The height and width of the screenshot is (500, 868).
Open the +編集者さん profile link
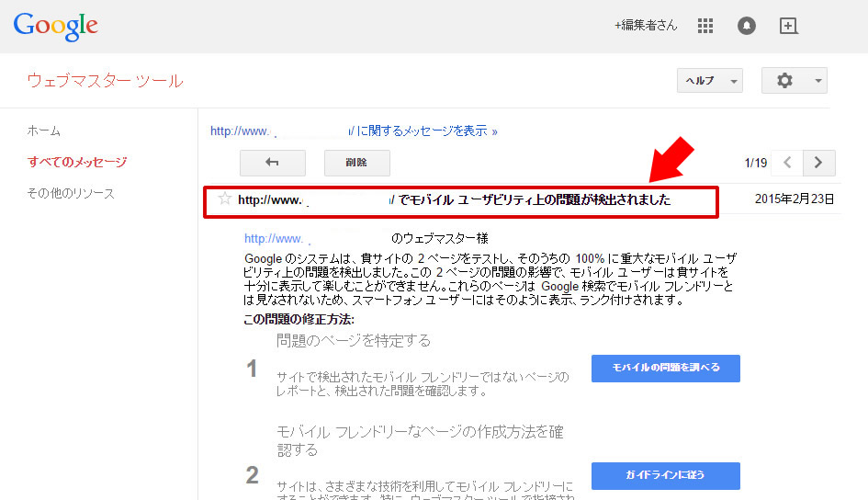[646, 26]
